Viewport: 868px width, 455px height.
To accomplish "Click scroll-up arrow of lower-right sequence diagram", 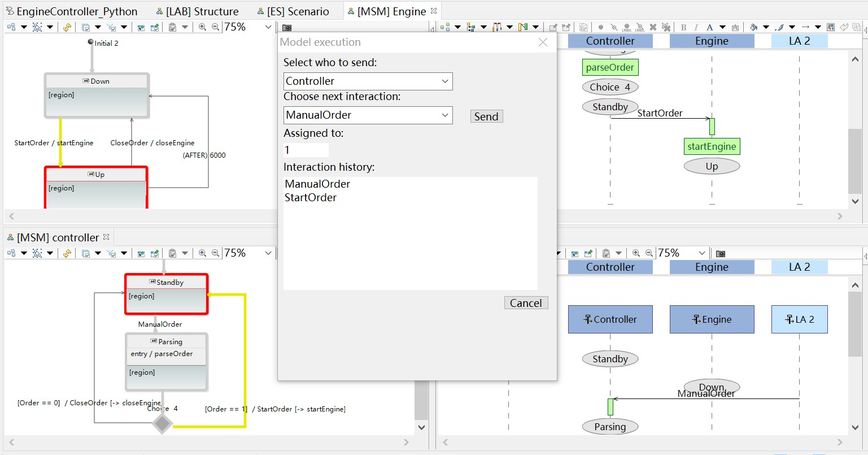I will point(855,285).
